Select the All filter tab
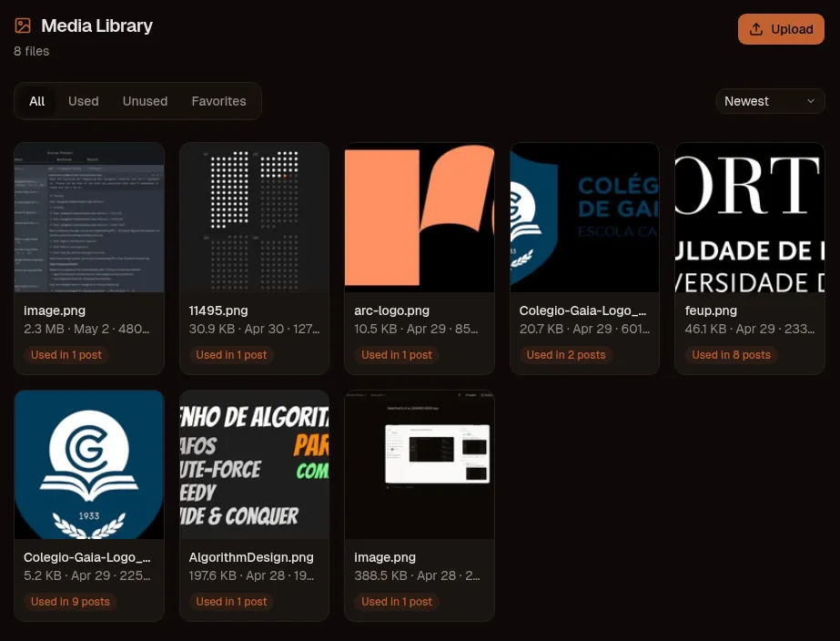840x641 pixels. pyautogui.click(x=37, y=101)
